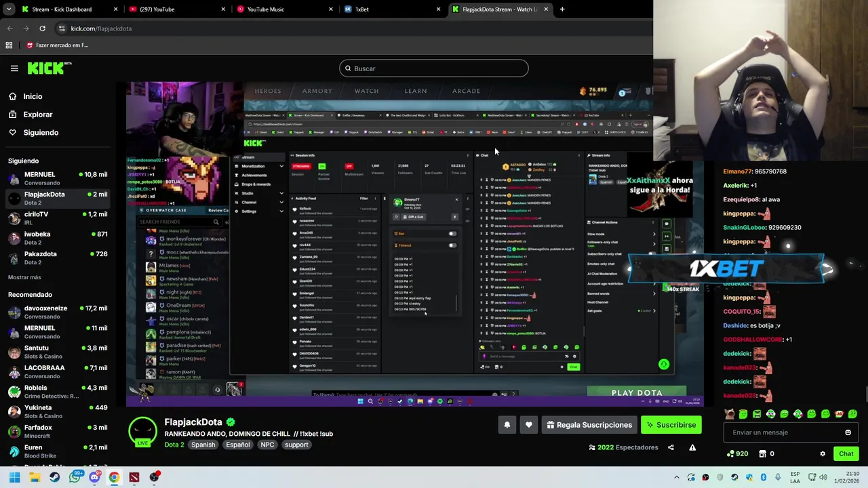Image resolution: width=868 pixels, height=488 pixels.
Task: Select the NPC tag
Action: pyautogui.click(x=267, y=445)
